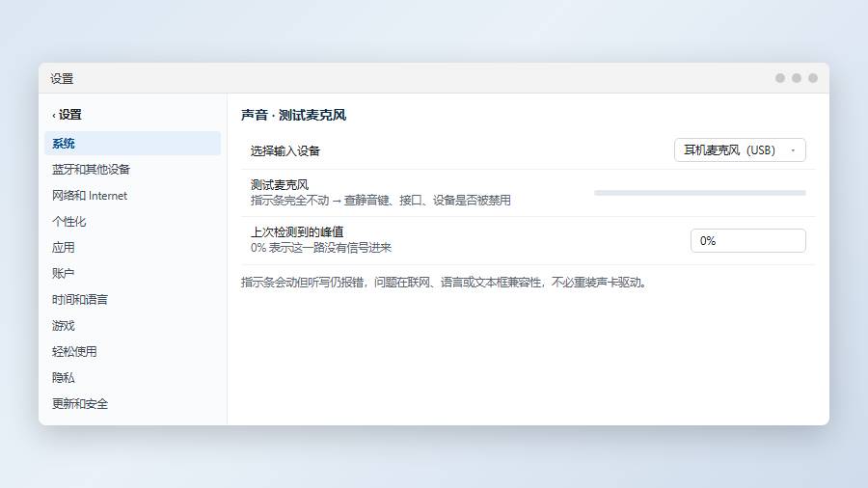Viewport: 868px width, 488px height.
Task: Click the 设置 window title text
Action: click(x=62, y=78)
